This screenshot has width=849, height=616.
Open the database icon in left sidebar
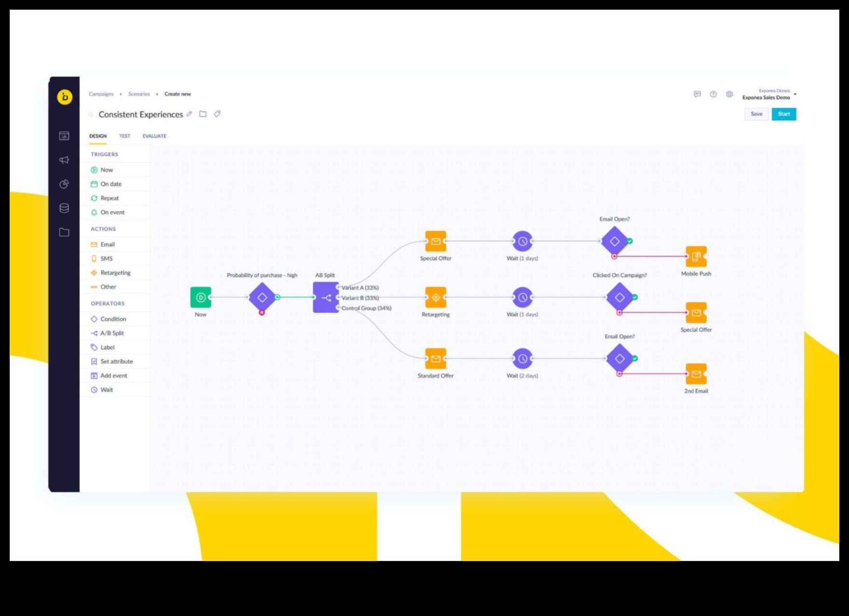tap(64, 208)
